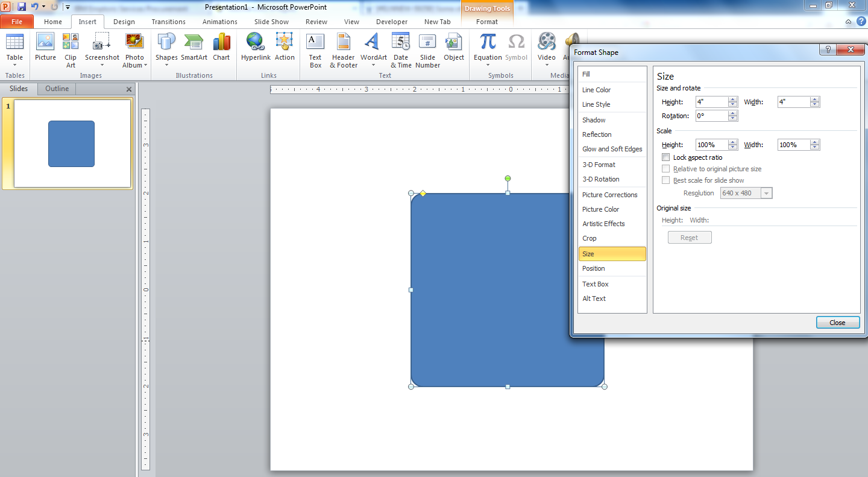Switch to the Home tab
Image resolution: width=868 pixels, height=477 pixels.
pyautogui.click(x=53, y=22)
